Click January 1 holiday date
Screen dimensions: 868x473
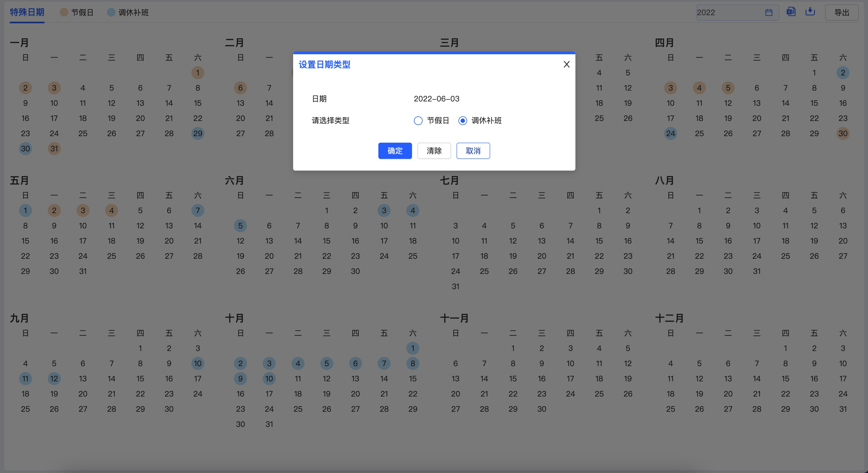(x=198, y=72)
